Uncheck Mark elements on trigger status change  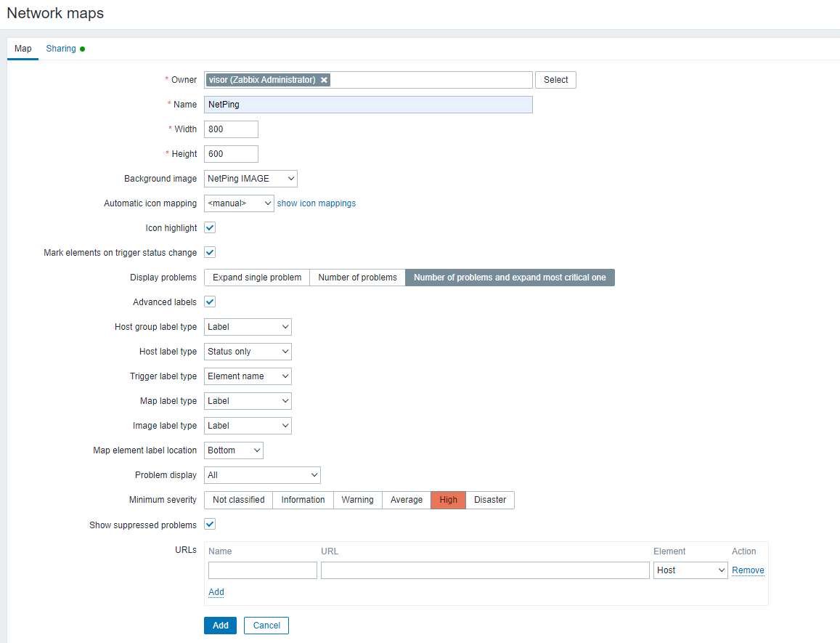coord(210,252)
